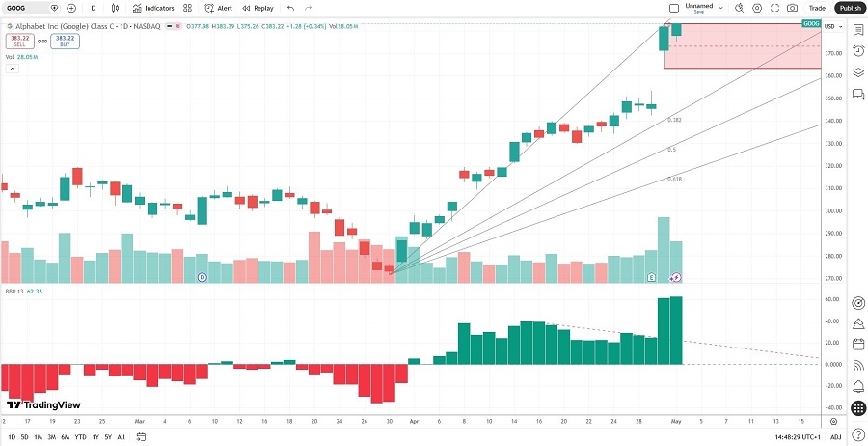Open the economic calendar icon in sidebar
Screen dimensions: 868x446
858,344
